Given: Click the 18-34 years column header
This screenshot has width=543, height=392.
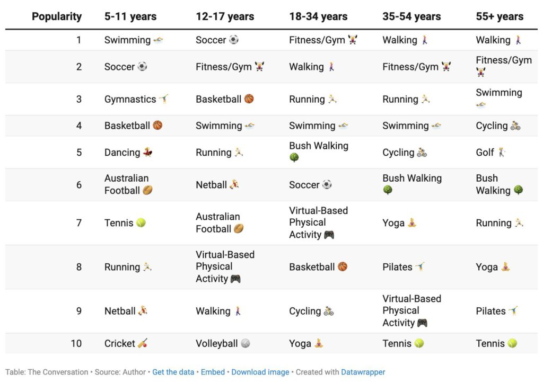Looking at the screenshot, I should pyautogui.click(x=318, y=16).
